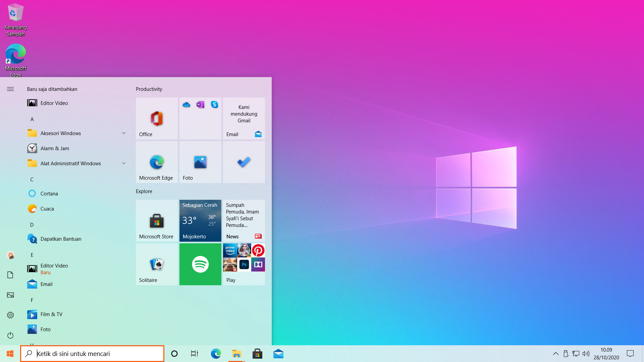
Task: Open the Microsoft To Do checkmark tile
Action: click(244, 162)
